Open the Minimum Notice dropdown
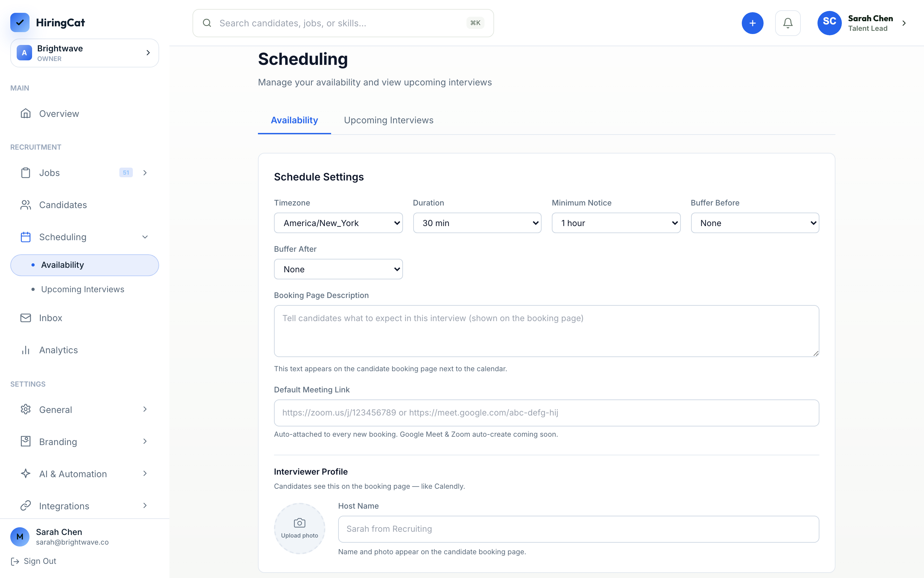Viewport: 924px width, 578px height. click(616, 223)
